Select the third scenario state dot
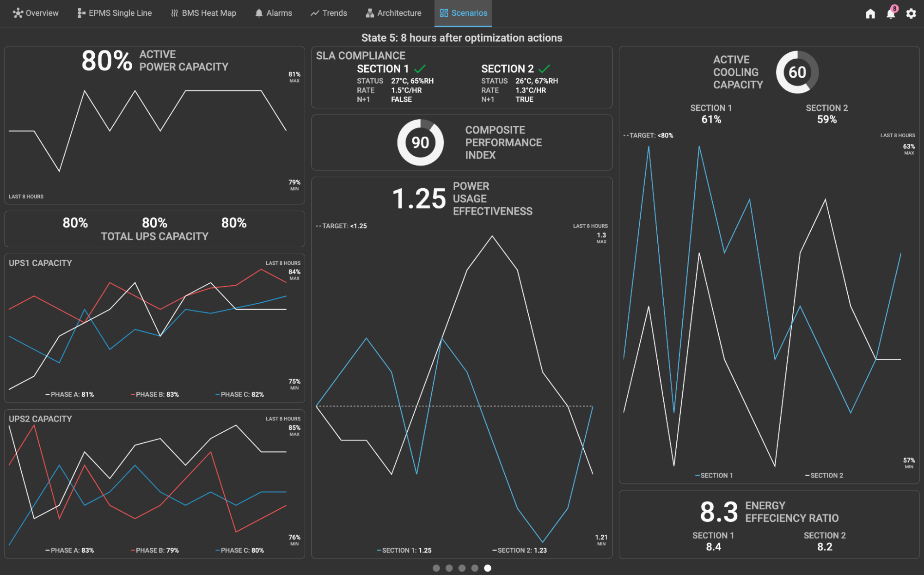The width and height of the screenshot is (924, 575). (462, 568)
